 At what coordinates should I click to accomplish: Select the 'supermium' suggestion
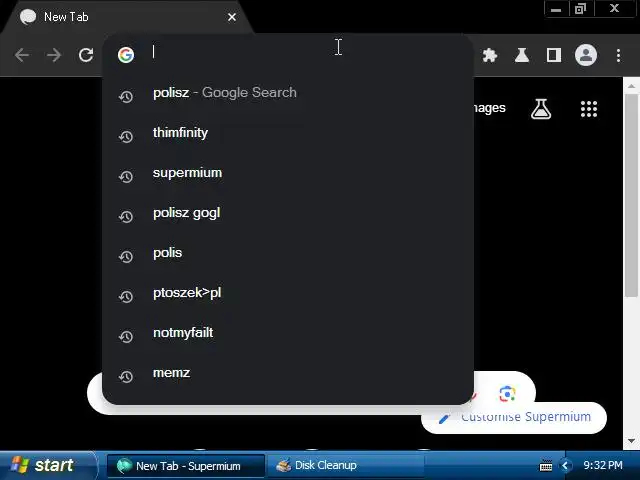[288, 173]
